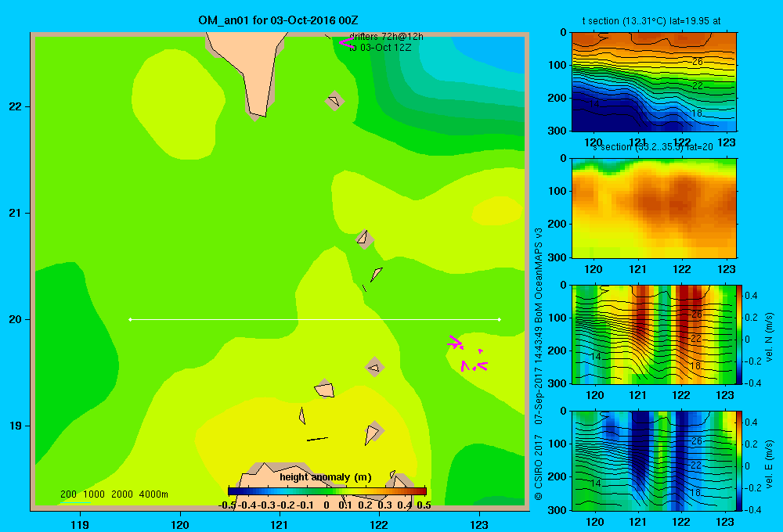783x532 pixels.
Task: Click the '0.5' tick on the height anomaly colorbar
Action: pyautogui.click(x=424, y=505)
